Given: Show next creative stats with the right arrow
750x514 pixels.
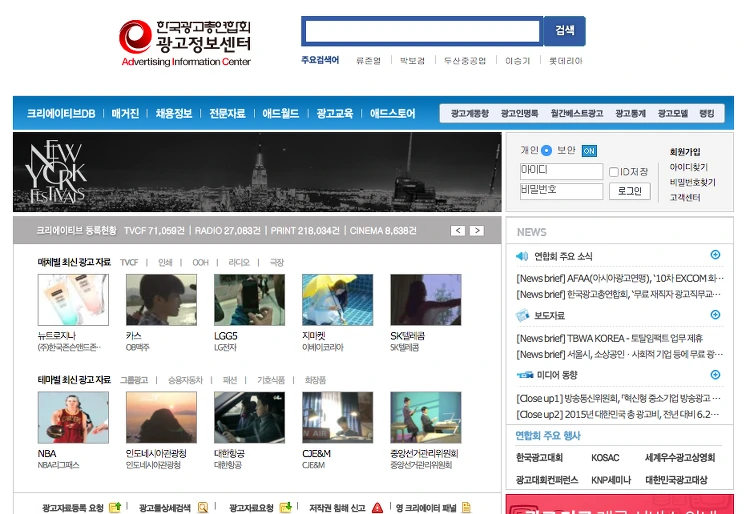Looking at the screenshot, I should tap(476, 231).
